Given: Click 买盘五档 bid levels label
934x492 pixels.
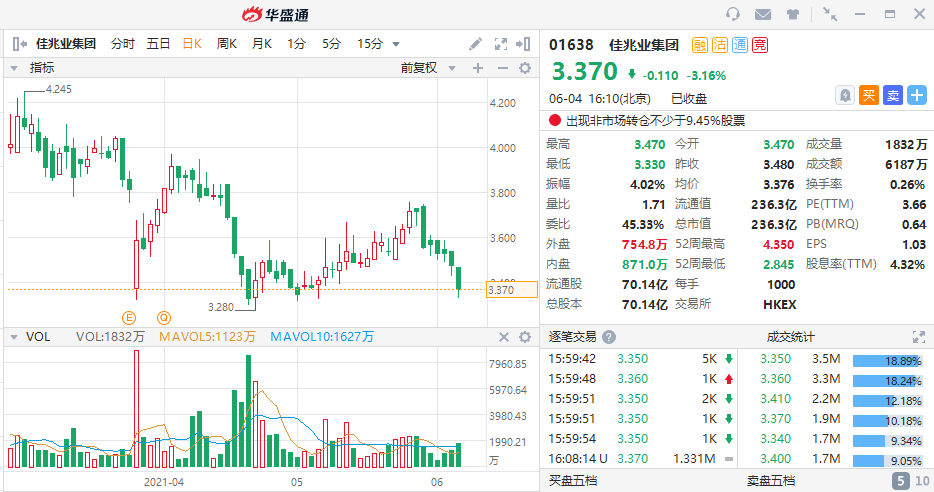Looking at the screenshot, I should click(x=573, y=481).
